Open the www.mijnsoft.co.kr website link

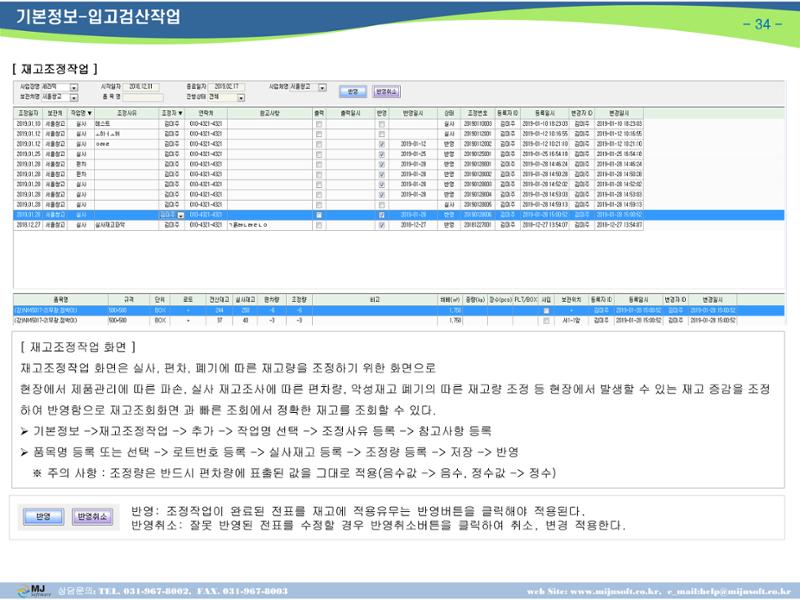[x=616, y=591]
